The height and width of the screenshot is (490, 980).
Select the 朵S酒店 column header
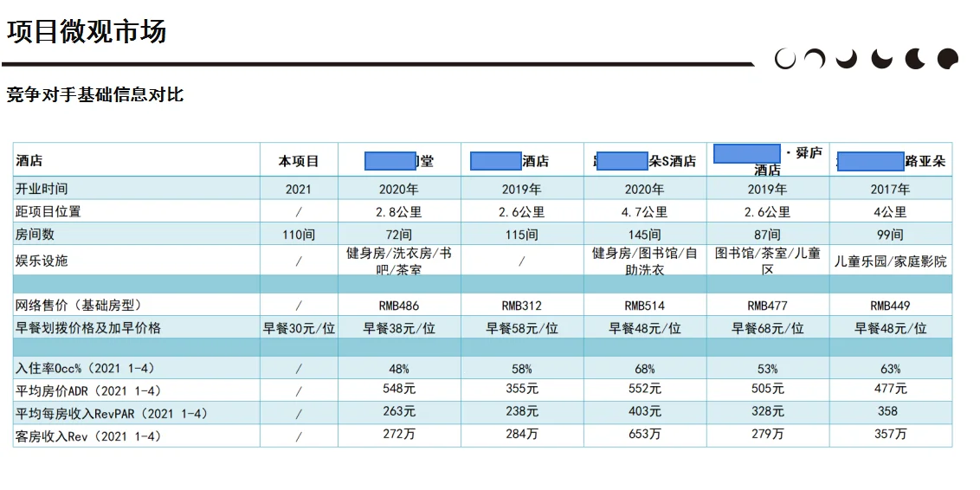tap(644, 161)
